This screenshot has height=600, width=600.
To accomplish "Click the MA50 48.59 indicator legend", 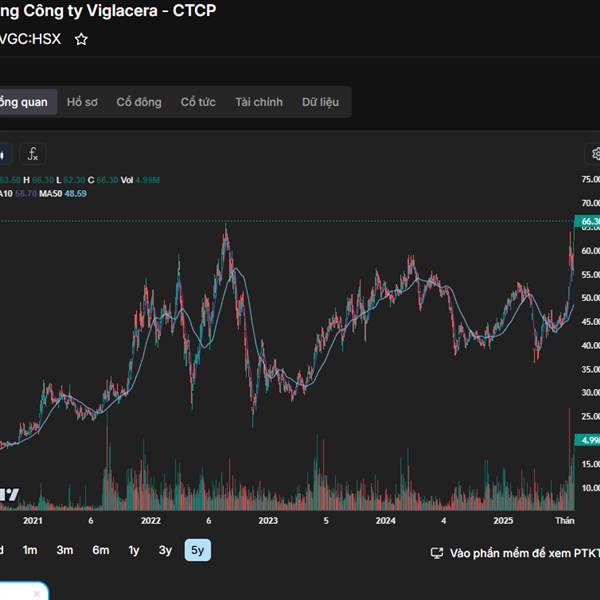I will [63, 194].
